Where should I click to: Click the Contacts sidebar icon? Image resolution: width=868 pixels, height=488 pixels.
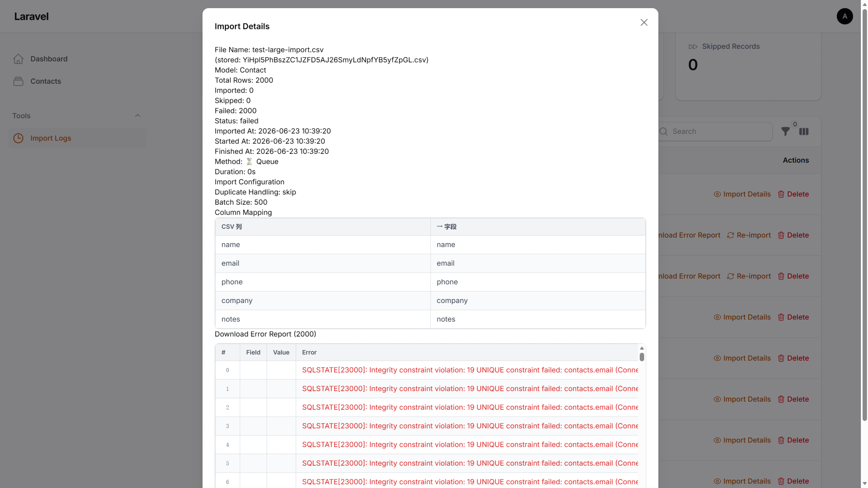click(x=18, y=81)
